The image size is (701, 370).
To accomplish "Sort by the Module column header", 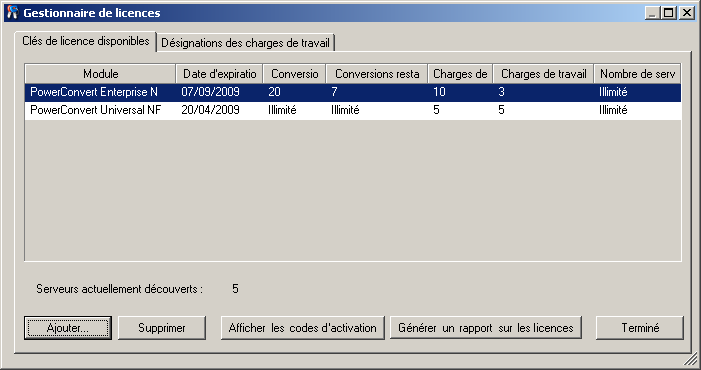I will [x=101, y=74].
